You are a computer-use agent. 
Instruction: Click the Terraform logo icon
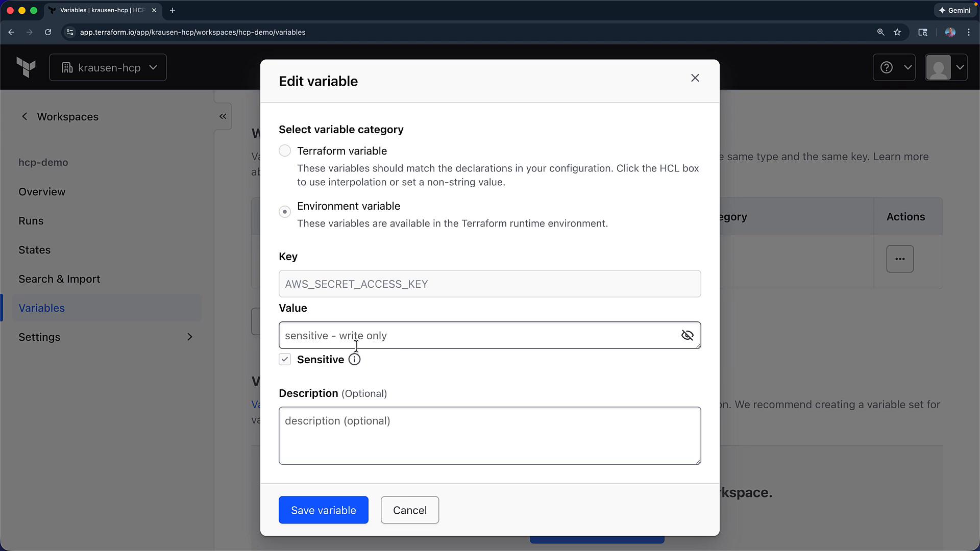coord(26,67)
